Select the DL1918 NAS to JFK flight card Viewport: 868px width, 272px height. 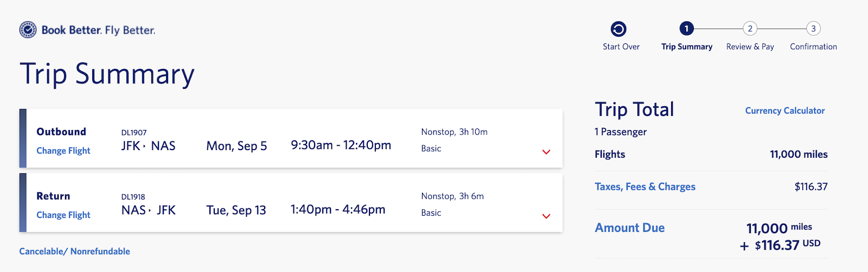point(291,203)
